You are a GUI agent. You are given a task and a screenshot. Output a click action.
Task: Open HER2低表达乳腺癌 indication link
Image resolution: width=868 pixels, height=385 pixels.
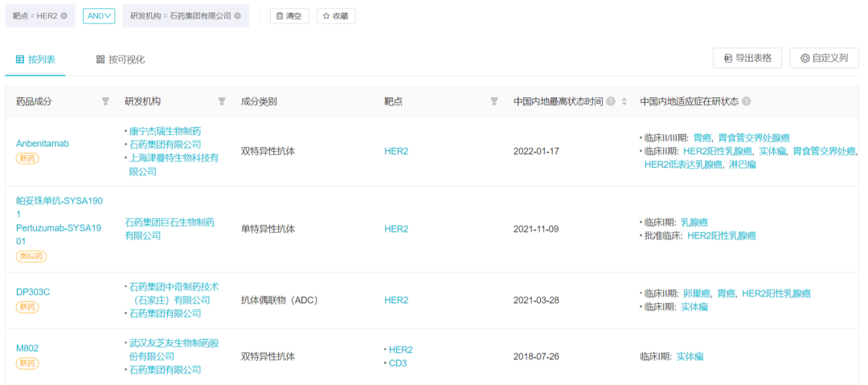pos(683,164)
